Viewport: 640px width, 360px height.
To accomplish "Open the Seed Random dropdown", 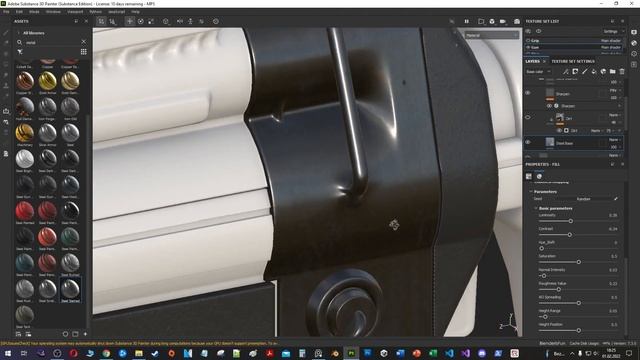I will (x=584, y=199).
